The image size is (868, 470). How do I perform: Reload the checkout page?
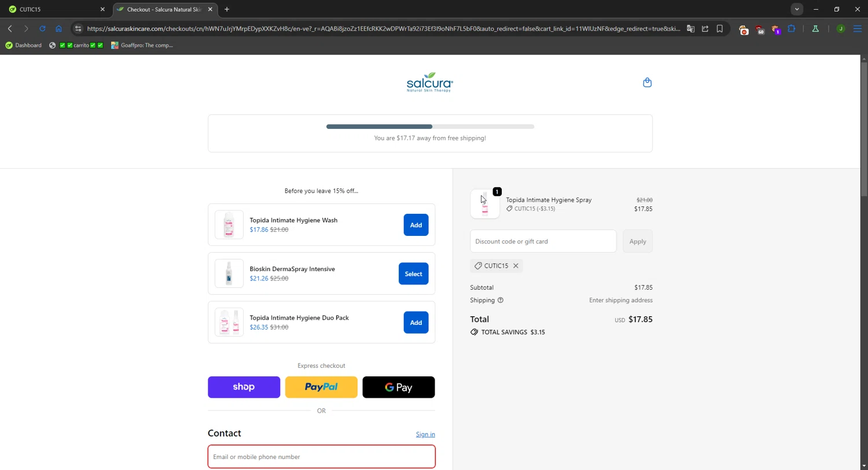point(42,28)
